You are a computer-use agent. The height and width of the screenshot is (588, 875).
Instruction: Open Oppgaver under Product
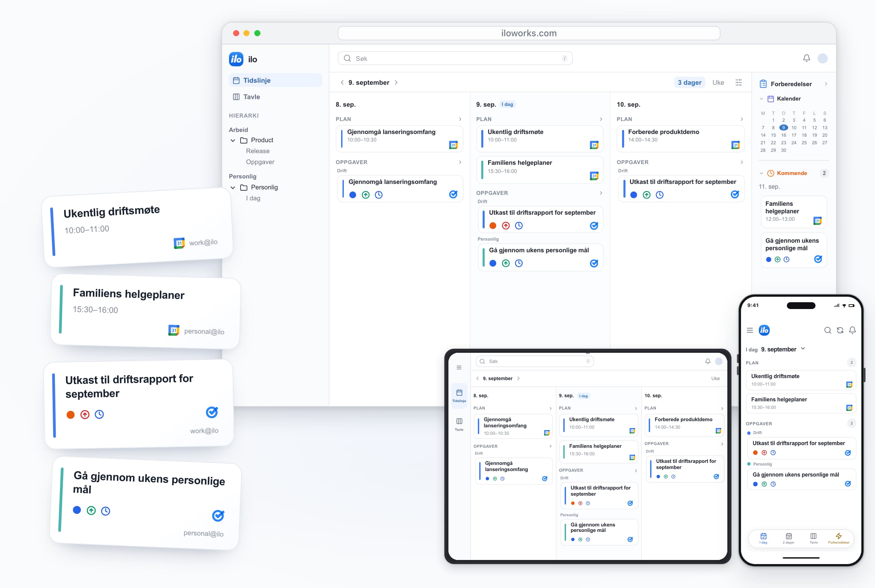[260, 162]
